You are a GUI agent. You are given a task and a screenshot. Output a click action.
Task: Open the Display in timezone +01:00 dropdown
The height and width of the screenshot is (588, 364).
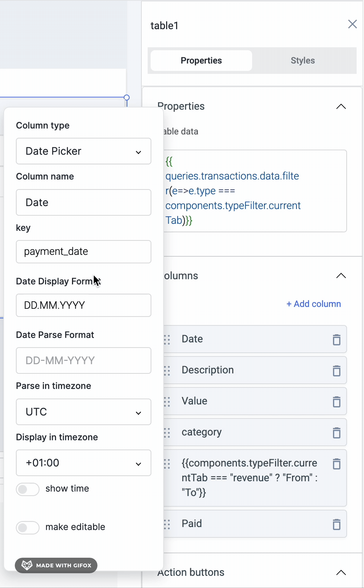(84, 463)
